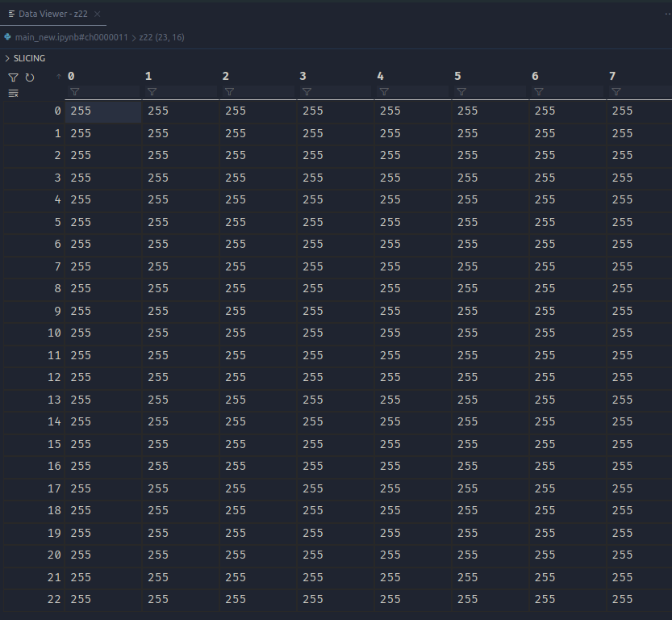The image size is (672, 620).
Task: Open main_new.ipynb breadcrumb link
Action: [x=71, y=37]
